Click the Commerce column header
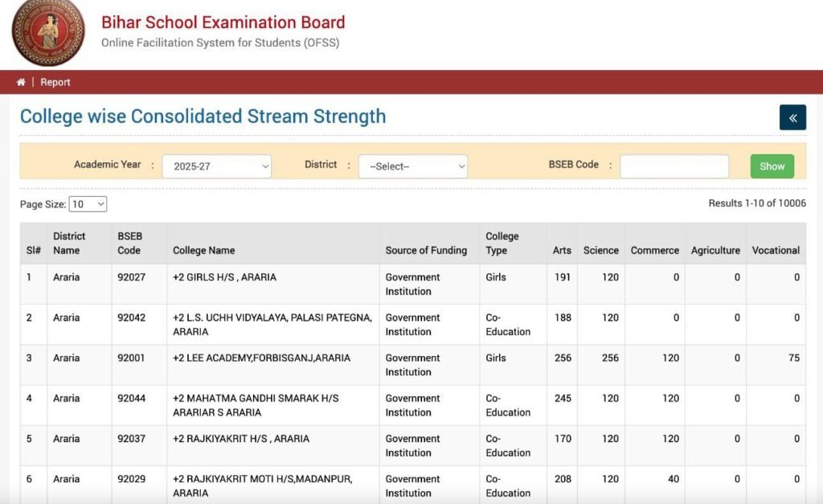This screenshot has width=823, height=504. coord(654,250)
